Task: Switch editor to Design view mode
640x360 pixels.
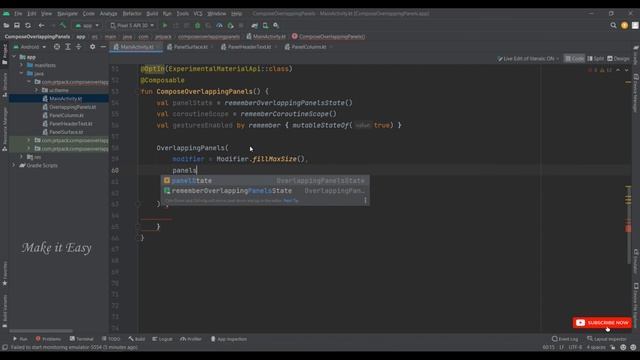Action: pos(618,59)
